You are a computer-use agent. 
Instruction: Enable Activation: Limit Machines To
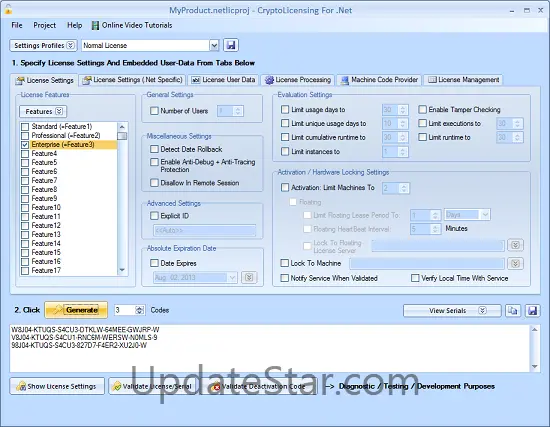pos(285,187)
